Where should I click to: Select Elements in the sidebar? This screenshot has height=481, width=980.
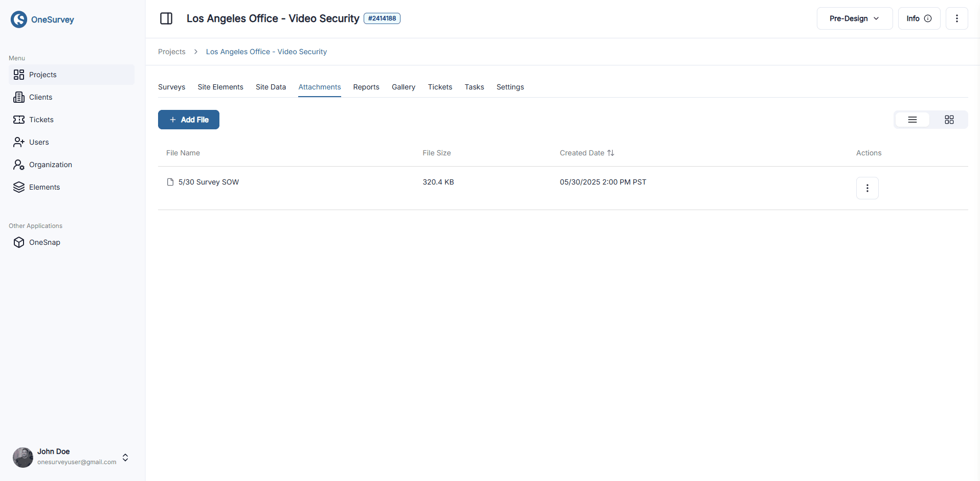coord(44,187)
